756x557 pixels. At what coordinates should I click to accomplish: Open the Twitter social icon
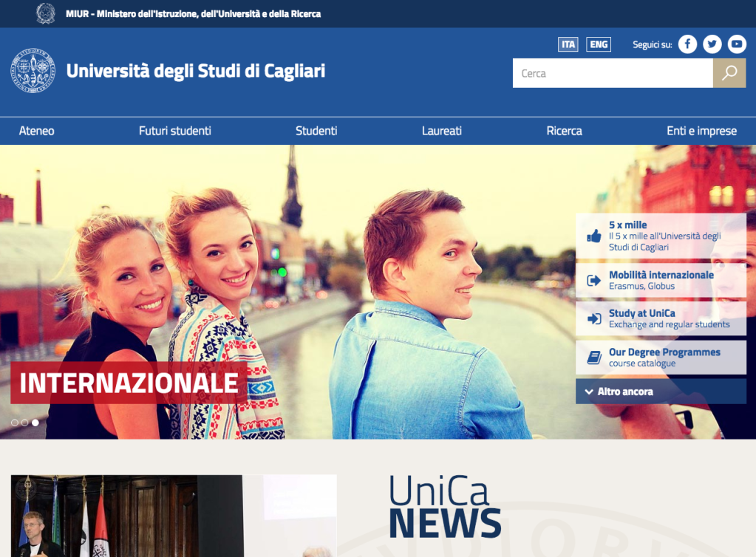point(712,44)
